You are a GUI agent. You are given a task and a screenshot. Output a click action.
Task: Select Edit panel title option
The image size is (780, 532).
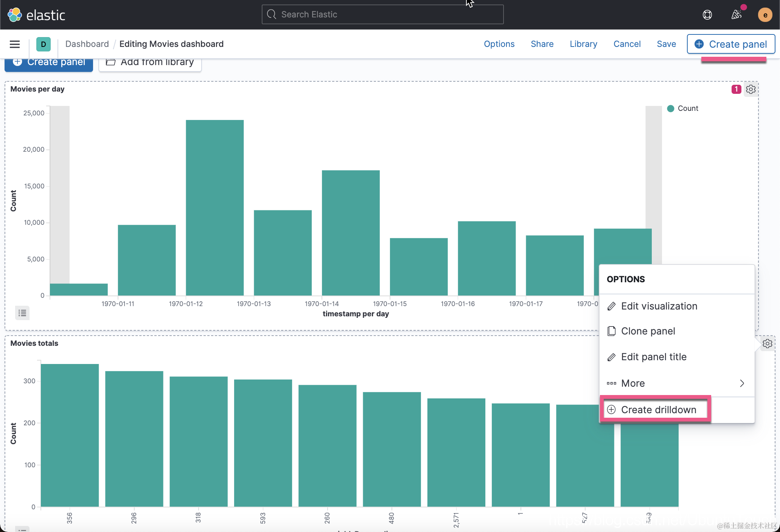pos(653,357)
